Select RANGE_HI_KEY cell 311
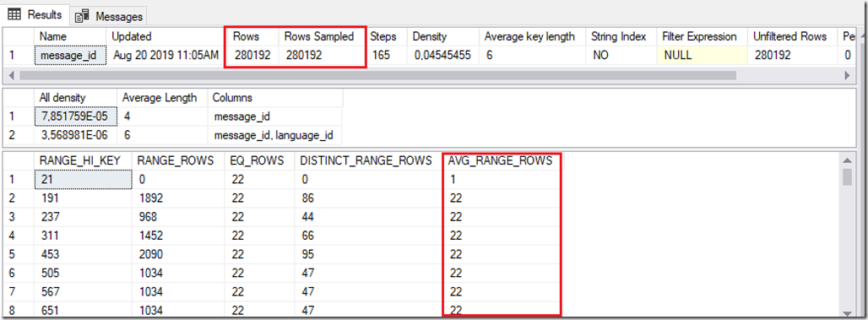This screenshot has height=320, width=868. 83,236
